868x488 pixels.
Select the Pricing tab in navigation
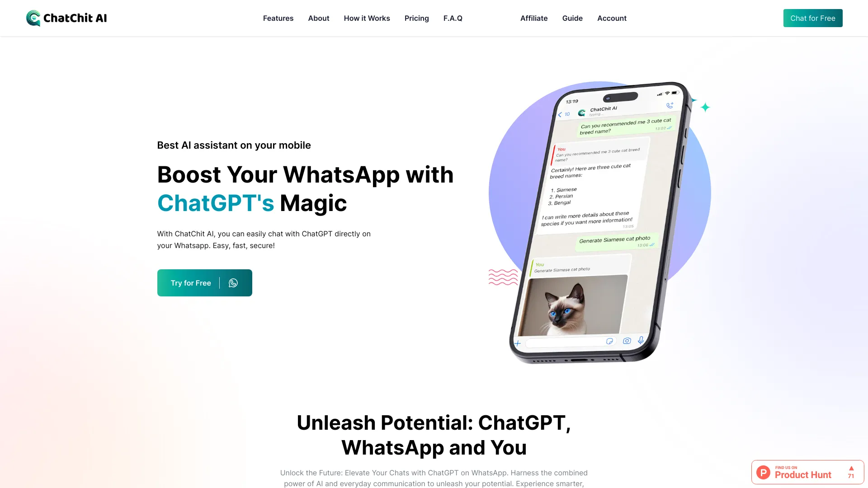(x=417, y=18)
